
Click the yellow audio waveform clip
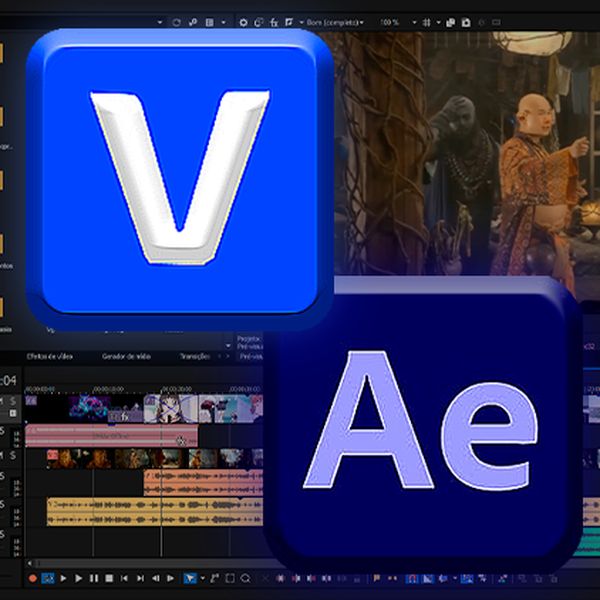point(150,512)
